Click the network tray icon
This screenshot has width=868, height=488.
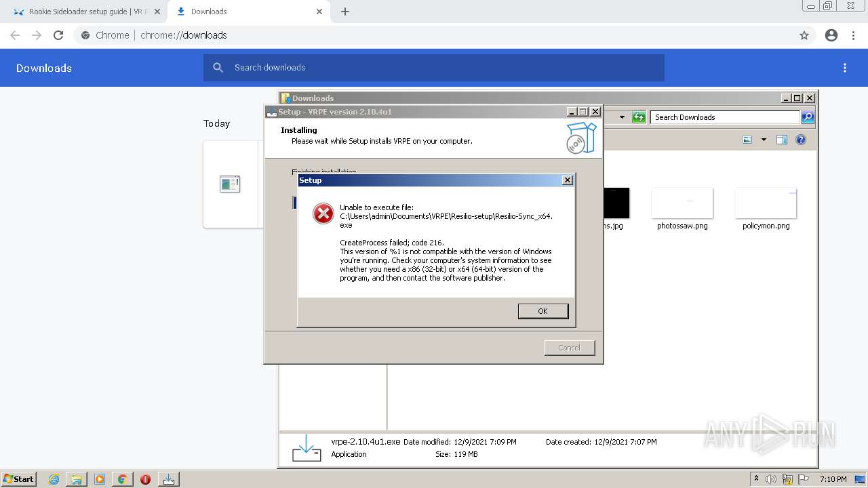click(x=787, y=479)
